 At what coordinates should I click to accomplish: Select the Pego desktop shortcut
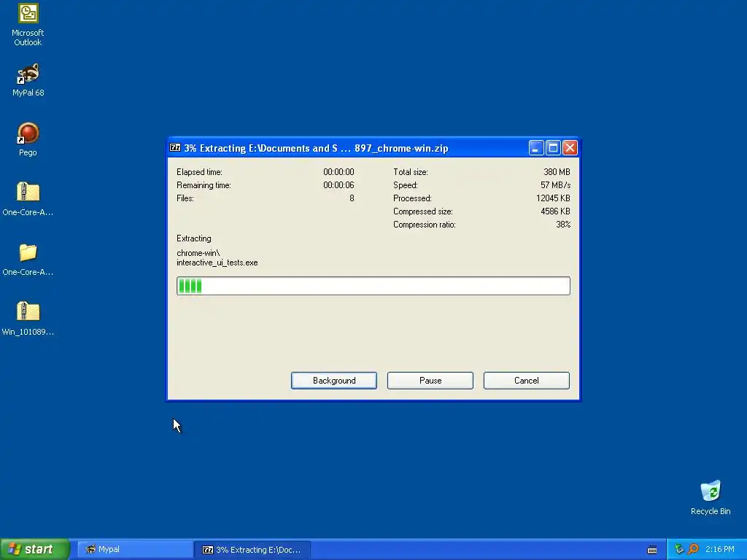28,139
